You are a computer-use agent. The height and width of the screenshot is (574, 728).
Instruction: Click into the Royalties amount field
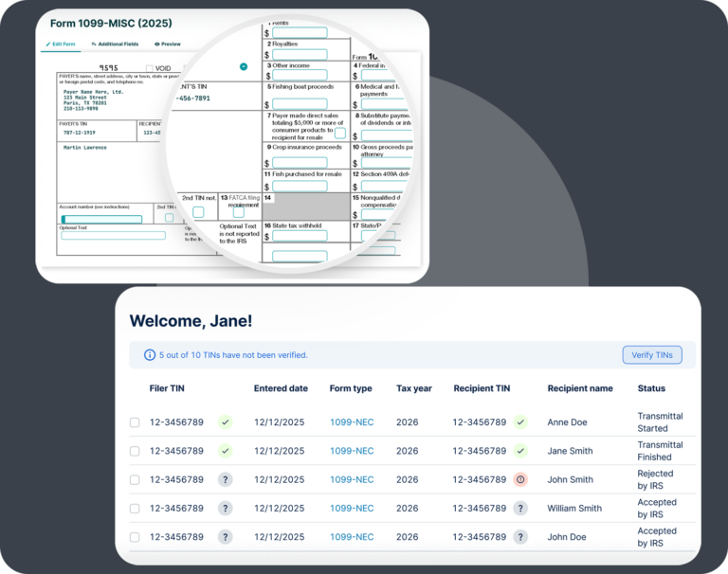tap(300, 54)
